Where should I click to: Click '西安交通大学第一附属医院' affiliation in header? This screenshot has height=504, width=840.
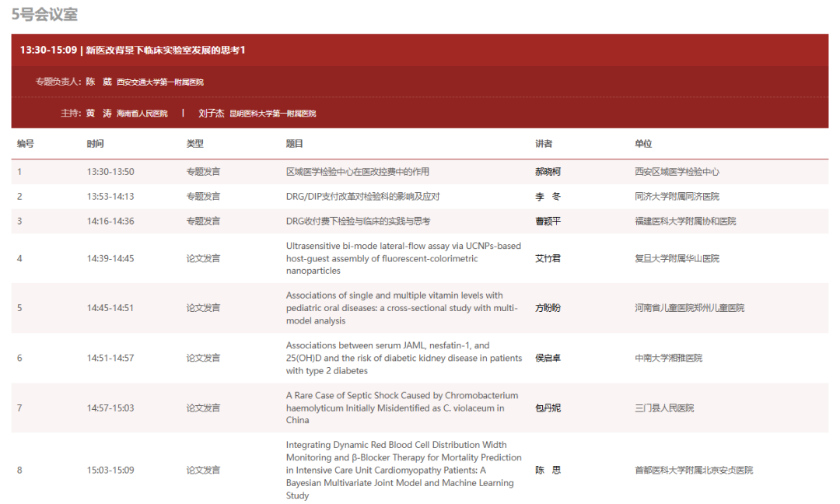160,82
